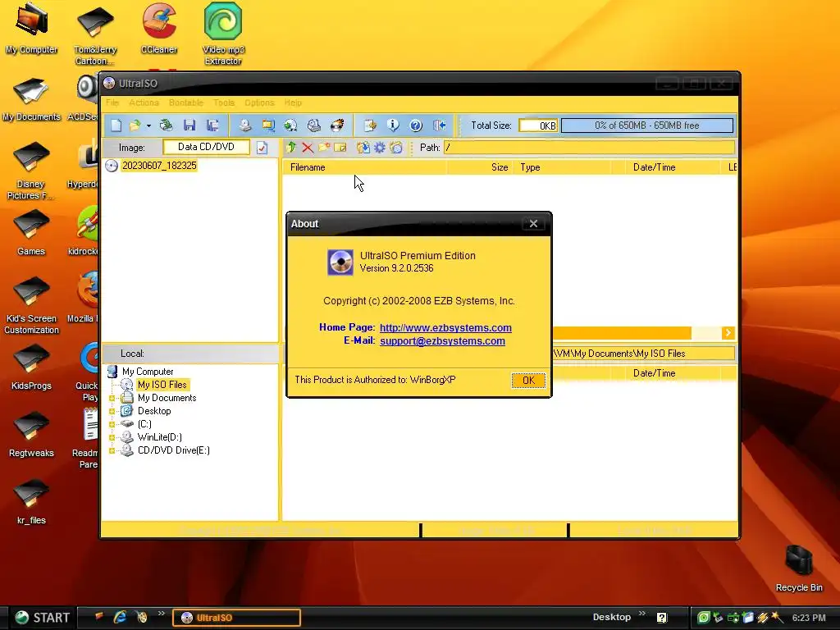Expand the My Documents tree node
Image resolution: width=840 pixels, height=630 pixels.
point(112,398)
